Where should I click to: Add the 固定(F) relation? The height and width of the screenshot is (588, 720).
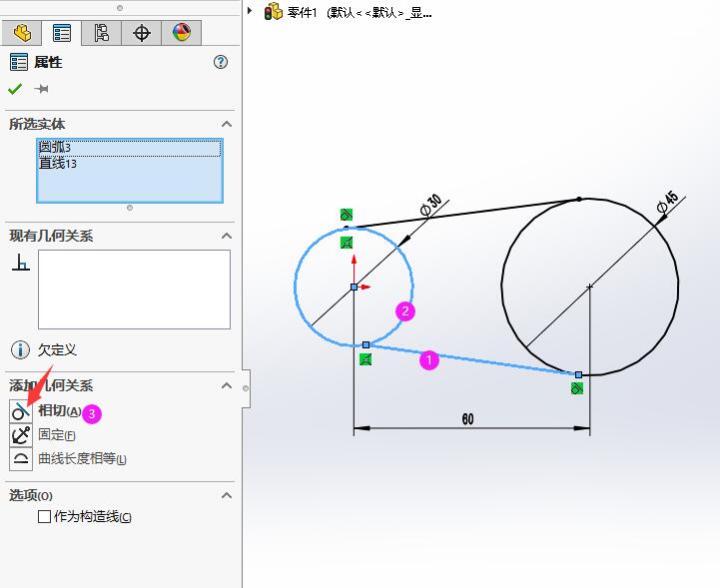point(57,434)
